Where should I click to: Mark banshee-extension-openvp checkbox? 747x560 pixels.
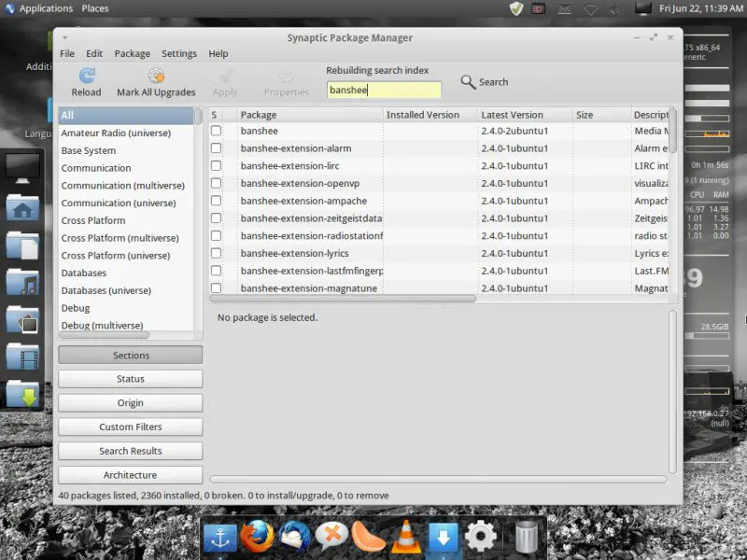point(217,183)
